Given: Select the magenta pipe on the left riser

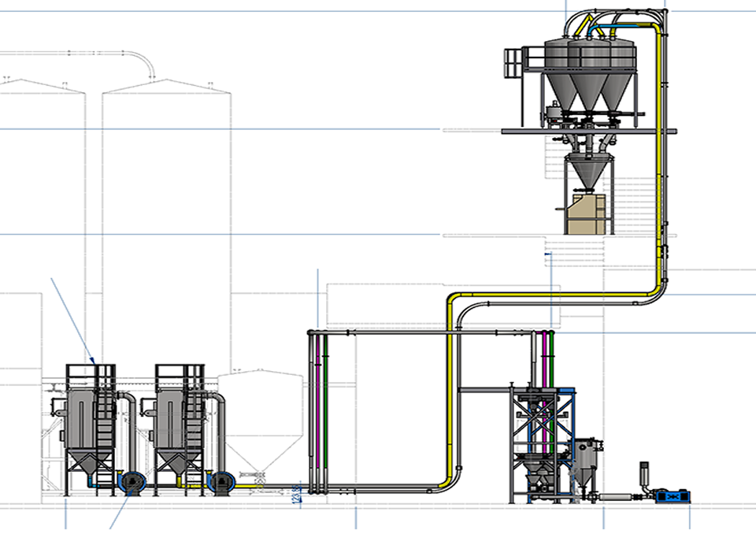Looking at the screenshot, I should 317,410.
